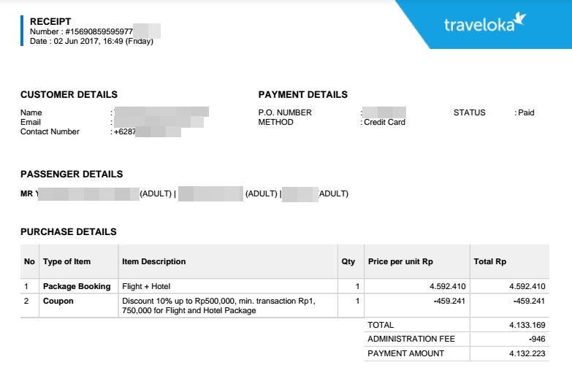Image resolution: width=572 pixels, height=392 pixels.
Task: Click the PURCHASE DETAILS heading
Action: (69, 231)
